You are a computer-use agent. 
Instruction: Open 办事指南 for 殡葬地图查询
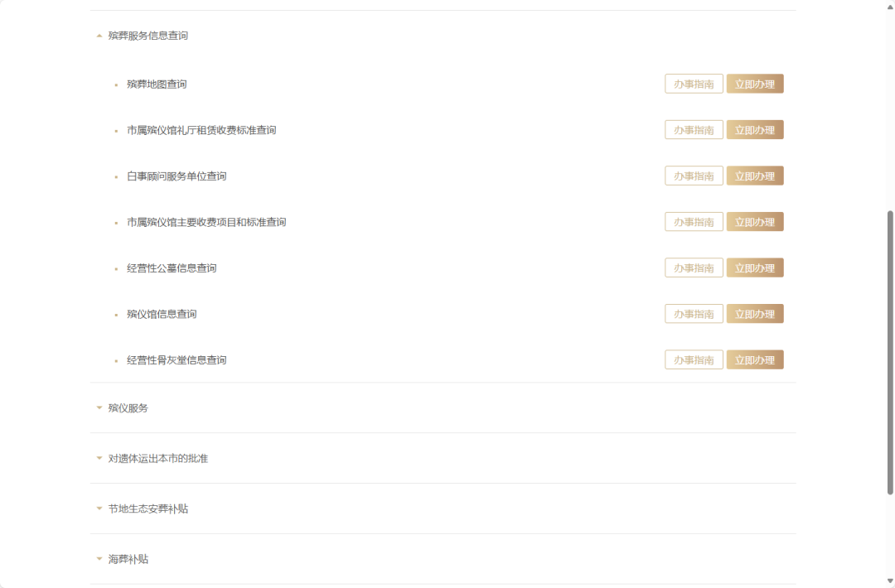coord(694,84)
